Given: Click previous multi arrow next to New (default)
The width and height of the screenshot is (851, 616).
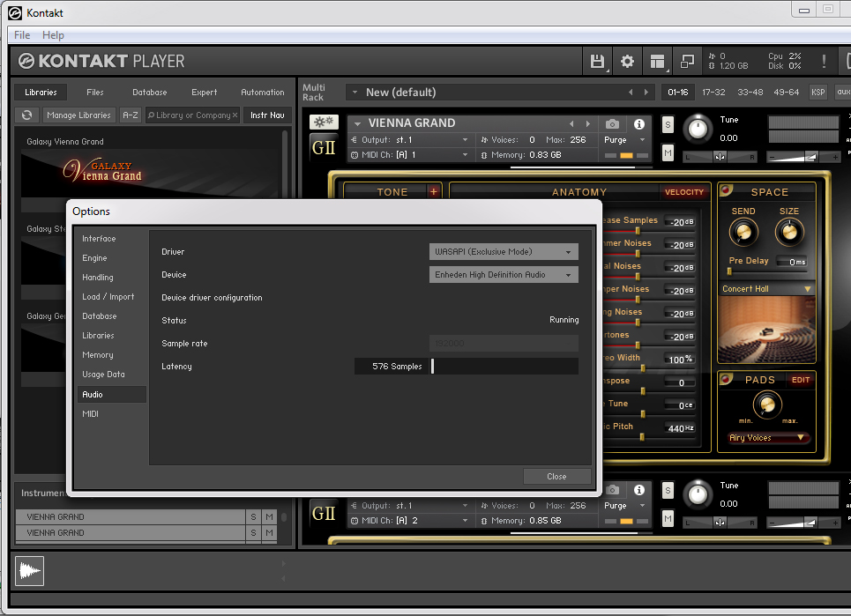Looking at the screenshot, I should (x=631, y=93).
